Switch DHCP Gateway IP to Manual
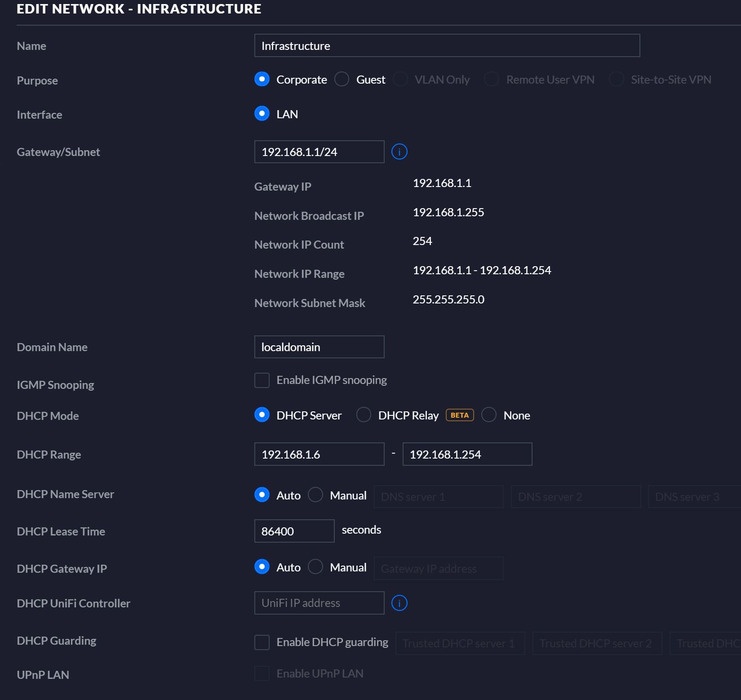741x700 pixels. (315, 567)
